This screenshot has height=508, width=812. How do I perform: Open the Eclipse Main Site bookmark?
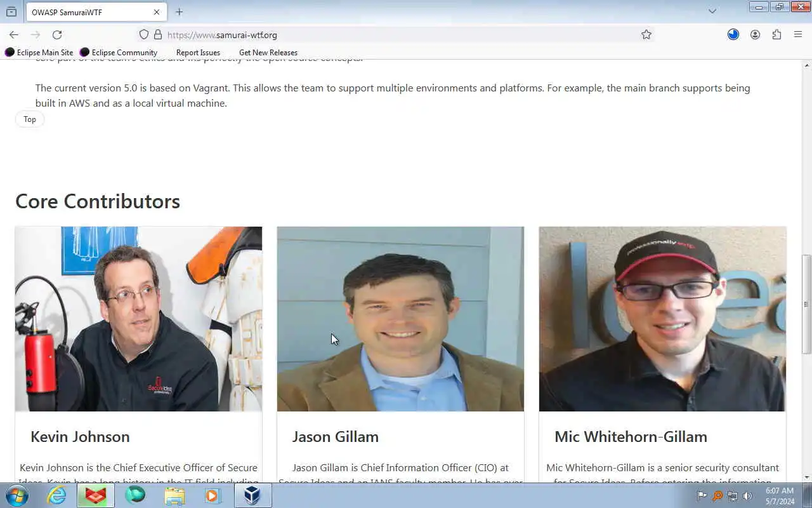tap(39, 53)
